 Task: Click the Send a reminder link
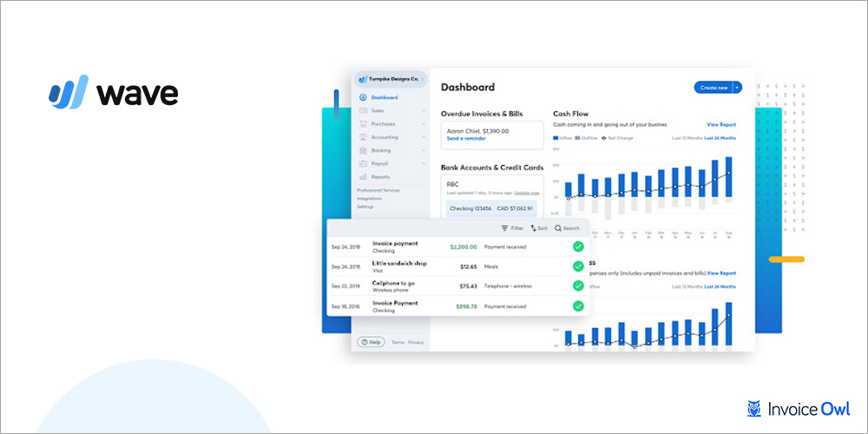[x=466, y=139]
